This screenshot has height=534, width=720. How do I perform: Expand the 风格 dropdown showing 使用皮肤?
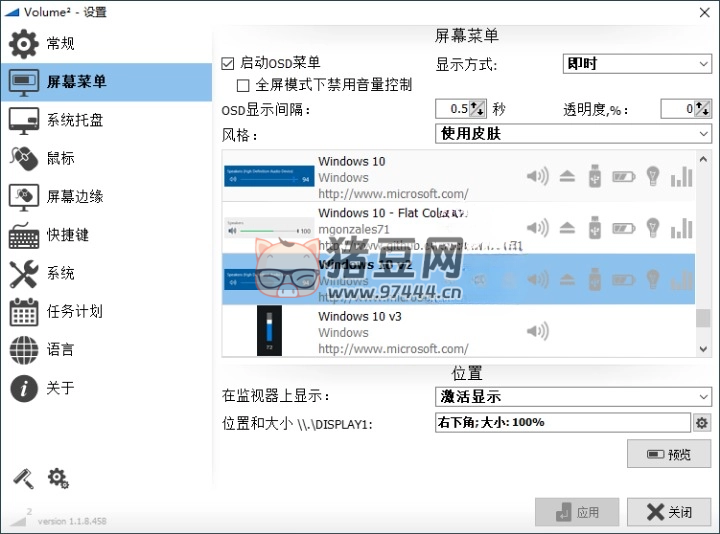pyautogui.click(x=574, y=133)
